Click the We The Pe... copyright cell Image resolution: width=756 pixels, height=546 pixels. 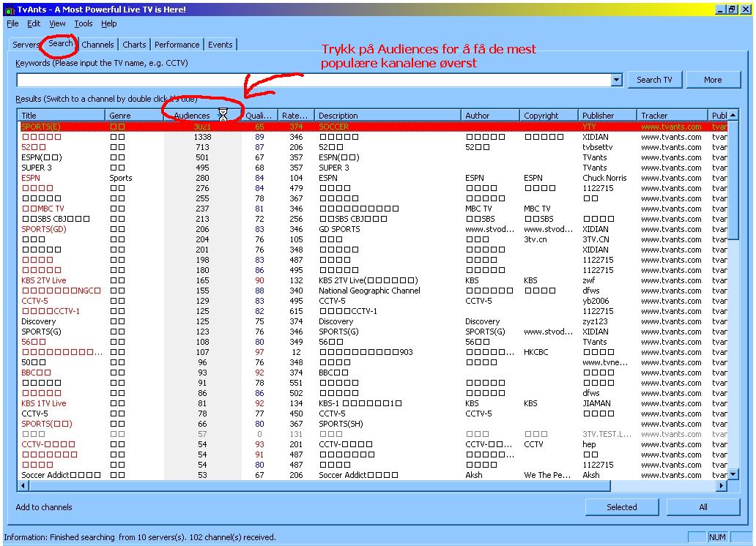click(x=547, y=475)
